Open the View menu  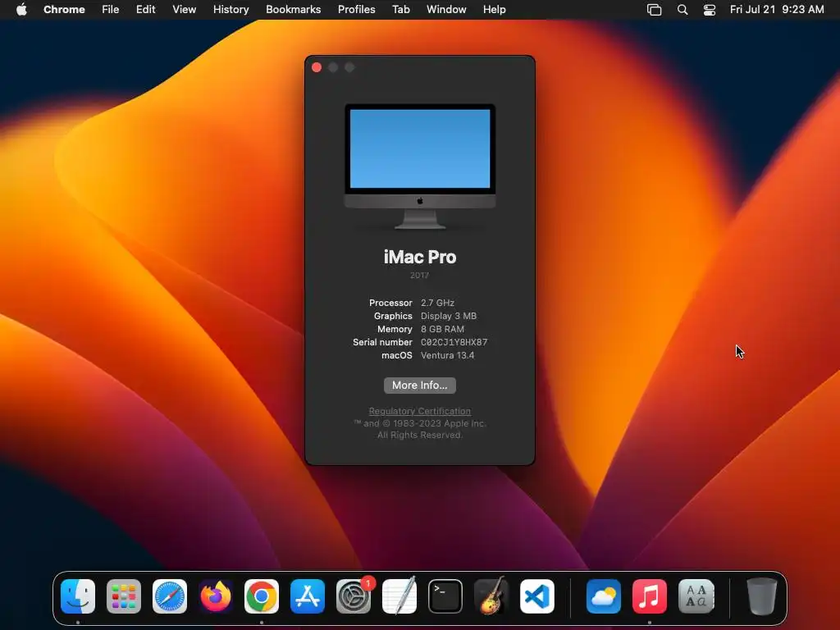(x=185, y=10)
